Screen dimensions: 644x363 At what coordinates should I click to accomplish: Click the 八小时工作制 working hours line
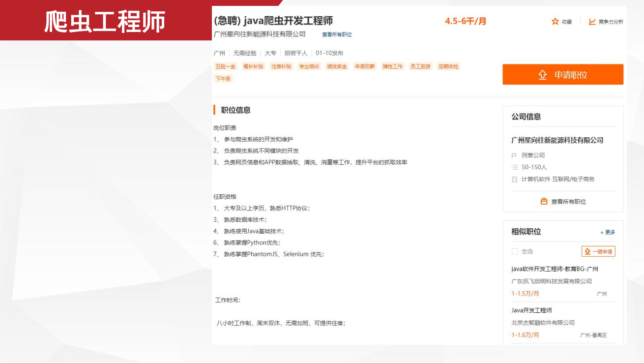click(281, 323)
